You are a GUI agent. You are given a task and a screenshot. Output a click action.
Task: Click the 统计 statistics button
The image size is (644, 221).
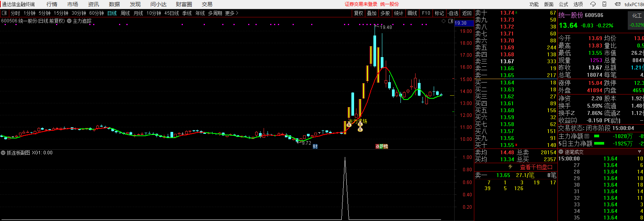(399, 13)
